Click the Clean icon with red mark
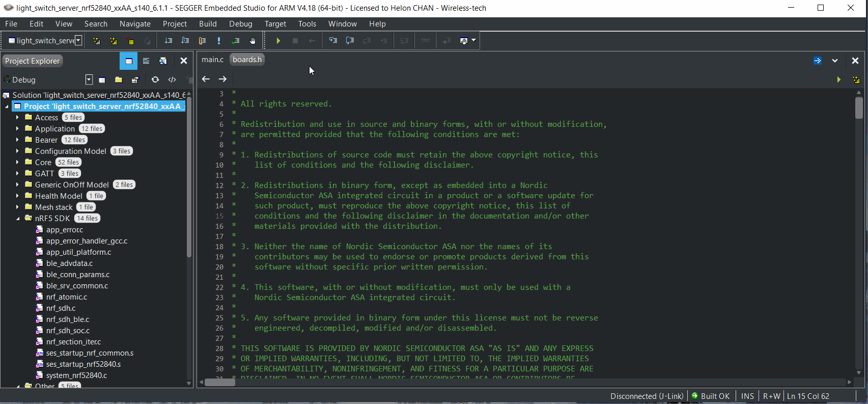Viewport: 868px width, 404px height. [x=130, y=41]
